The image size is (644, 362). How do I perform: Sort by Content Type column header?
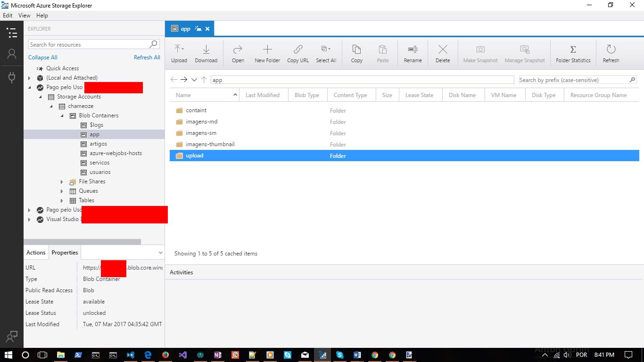[350, 95]
